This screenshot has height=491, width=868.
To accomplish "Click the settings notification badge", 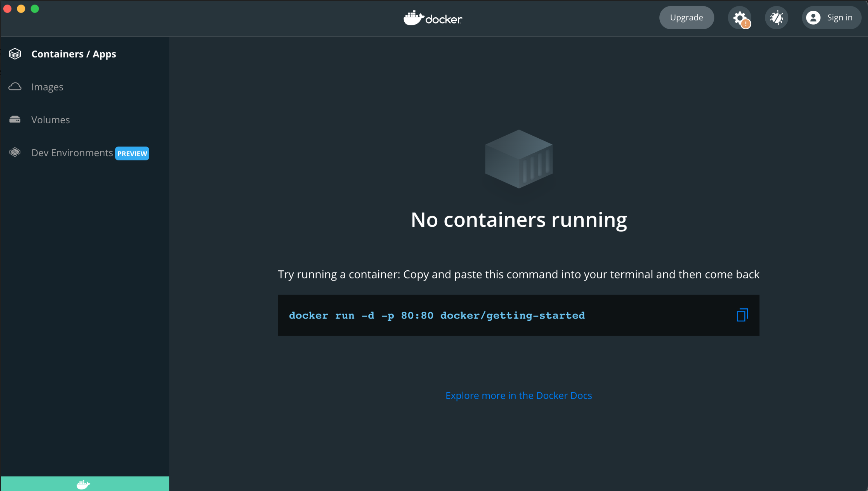I will [746, 24].
